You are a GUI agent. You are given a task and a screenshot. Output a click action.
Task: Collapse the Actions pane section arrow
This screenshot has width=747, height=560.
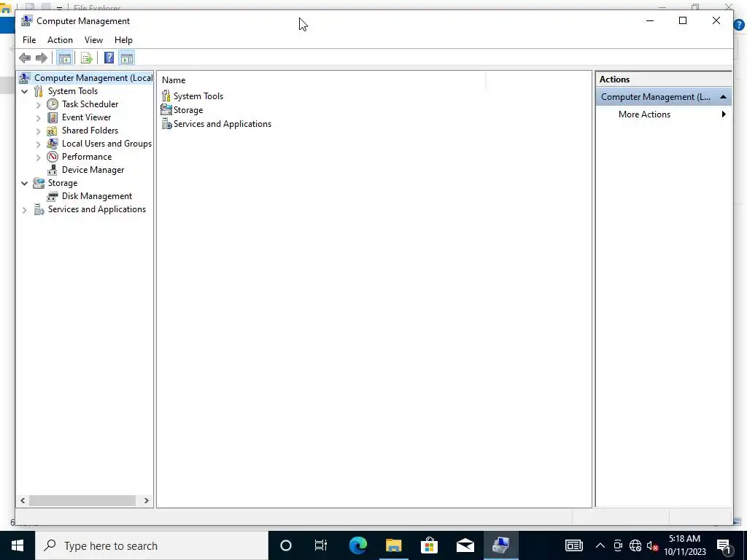click(723, 97)
